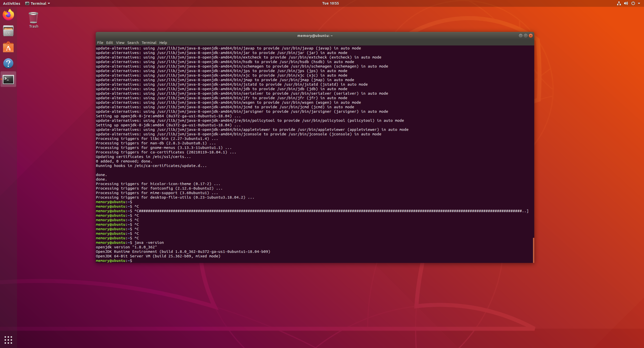Open the Activities overview
Screen dimensions: 644x348
[11, 3]
